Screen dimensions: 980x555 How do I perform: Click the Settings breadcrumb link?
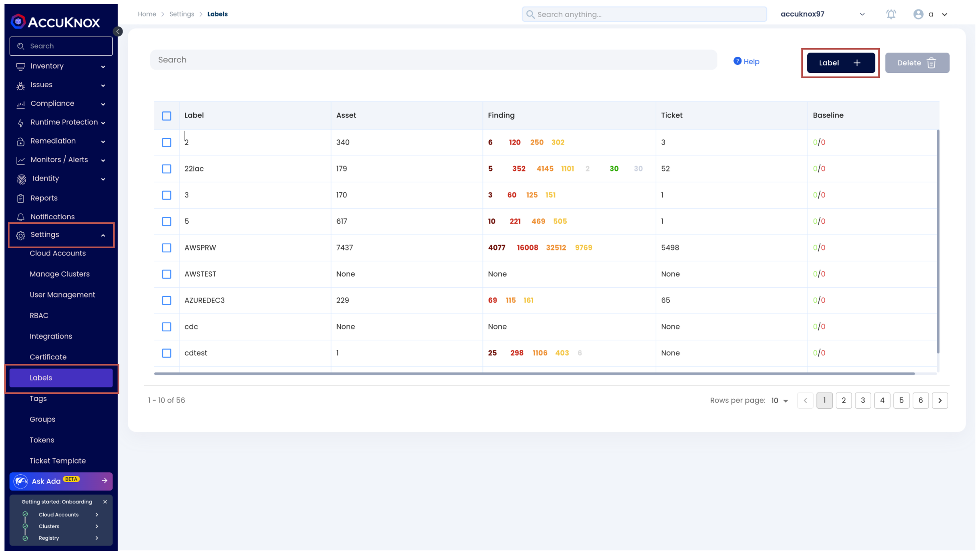pos(182,14)
